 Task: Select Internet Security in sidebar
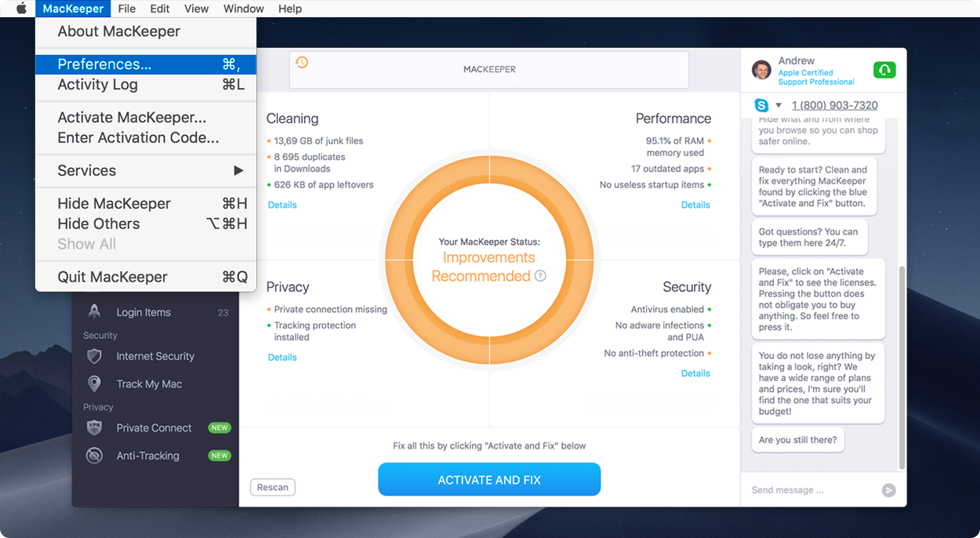click(x=157, y=356)
